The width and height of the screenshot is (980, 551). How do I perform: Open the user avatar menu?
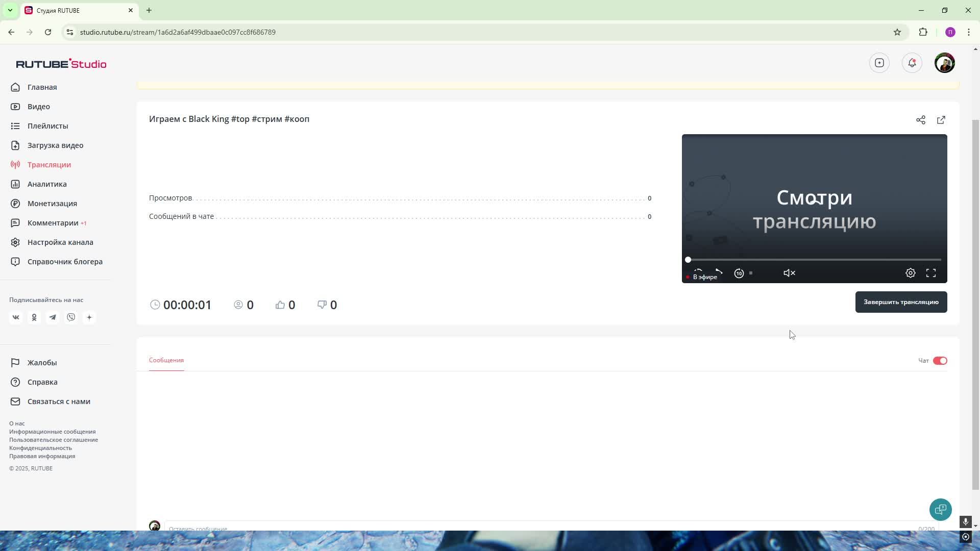(944, 63)
